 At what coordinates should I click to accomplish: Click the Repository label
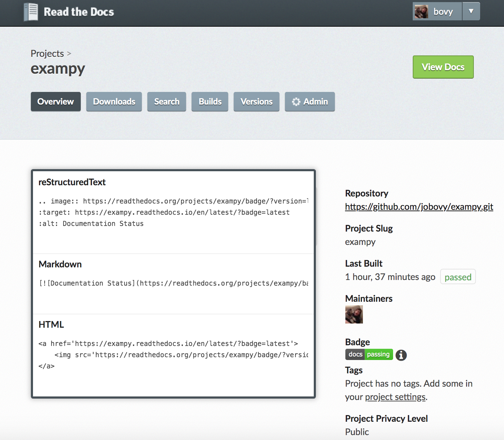tap(366, 193)
